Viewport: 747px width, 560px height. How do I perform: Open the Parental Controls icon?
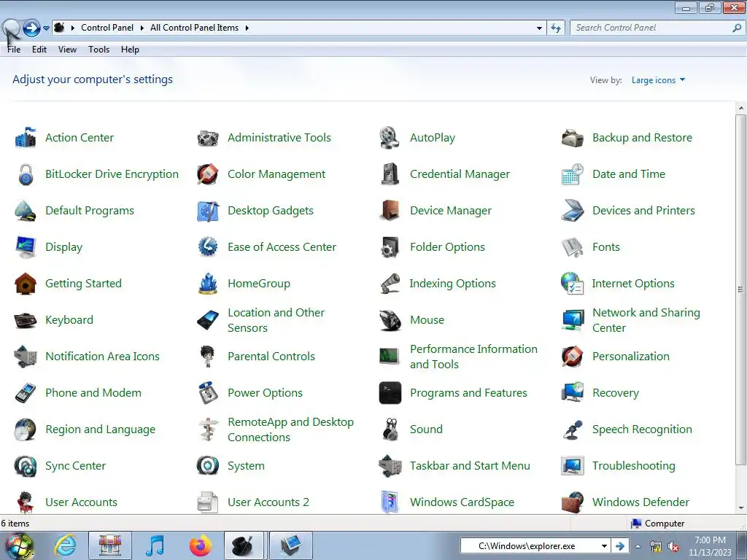[208, 357]
